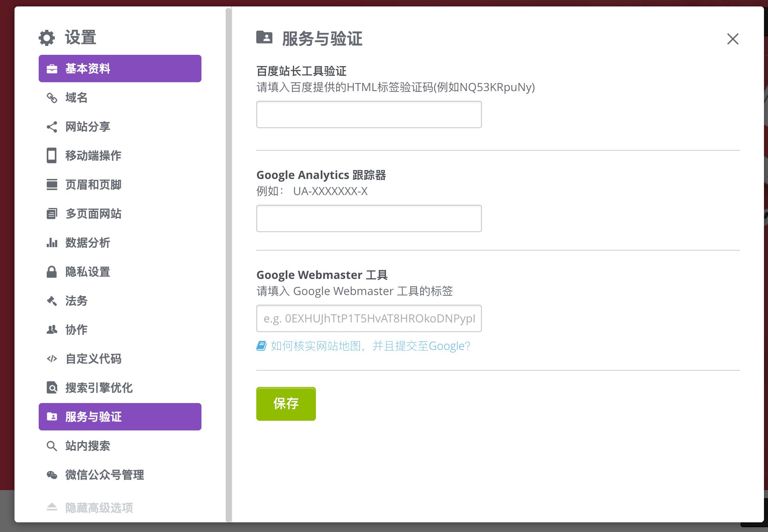The image size is (768, 532).
Task: Click the bar chart icon for 数据分析
Action: [x=52, y=243]
